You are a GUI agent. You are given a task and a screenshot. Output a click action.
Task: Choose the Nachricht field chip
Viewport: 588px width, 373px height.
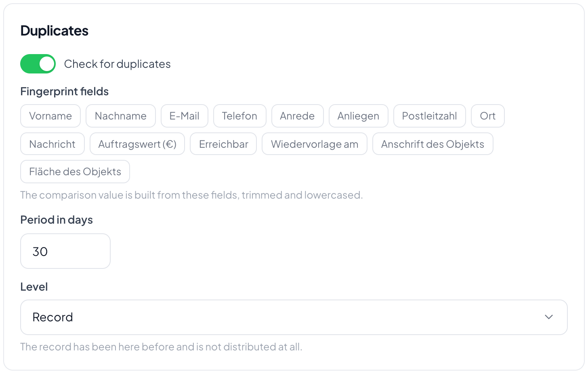point(52,144)
